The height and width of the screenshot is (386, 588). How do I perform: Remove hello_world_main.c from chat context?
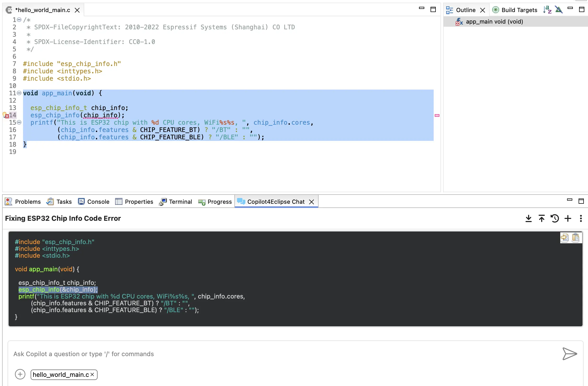click(92, 374)
